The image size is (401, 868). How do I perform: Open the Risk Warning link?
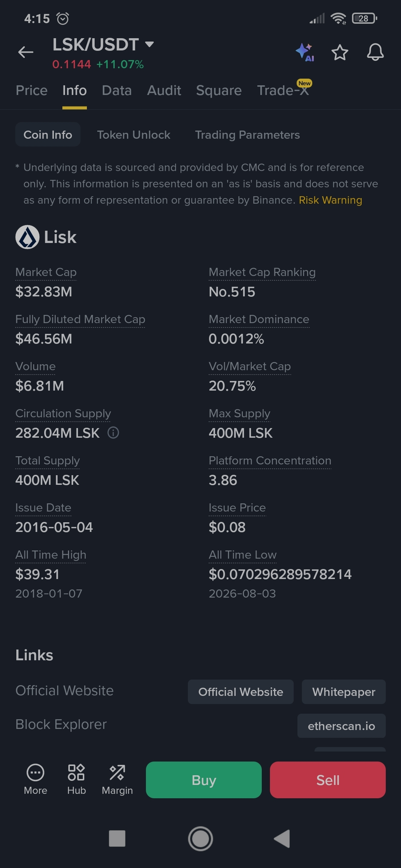(x=330, y=200)
